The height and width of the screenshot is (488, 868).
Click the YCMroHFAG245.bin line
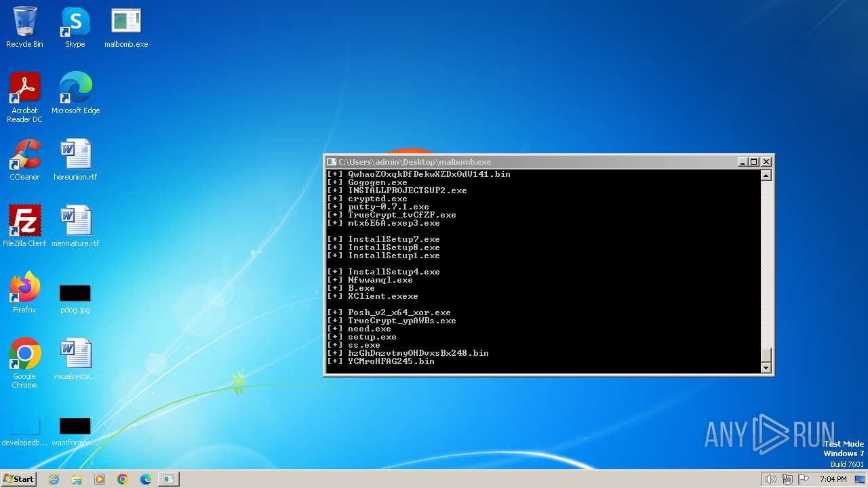click(380, 361)
